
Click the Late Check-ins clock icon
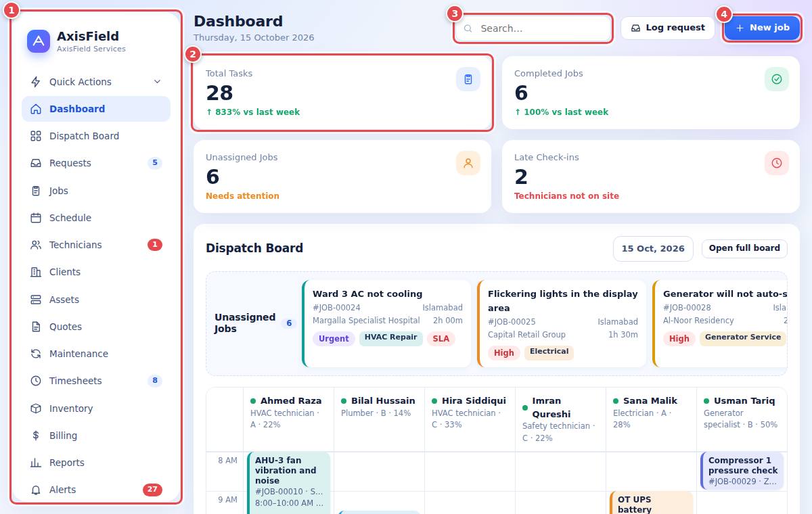tap(777, 163)
